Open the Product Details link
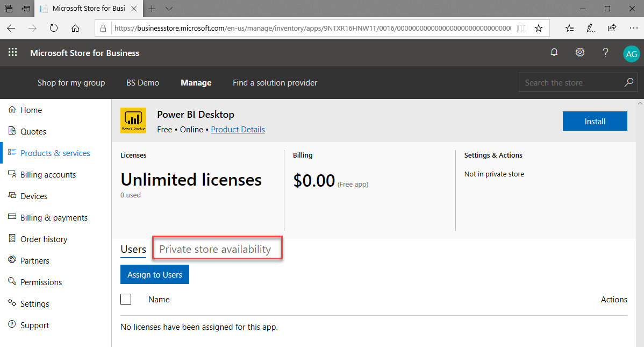644x347 pixels. point(238,130)
